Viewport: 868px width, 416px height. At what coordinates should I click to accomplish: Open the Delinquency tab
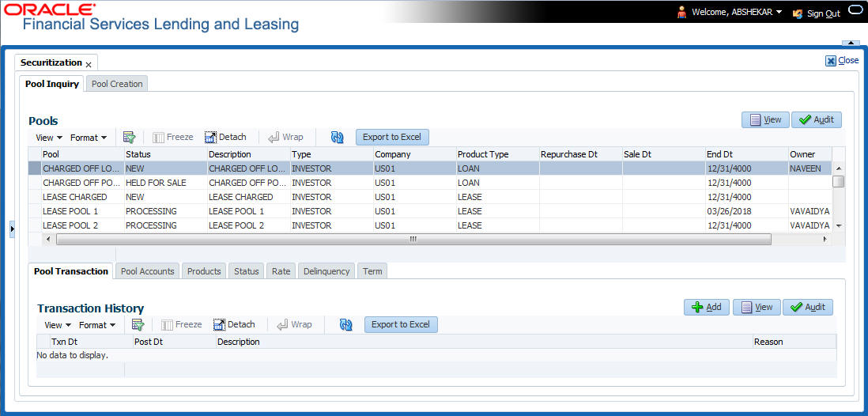tap(326, 271)
